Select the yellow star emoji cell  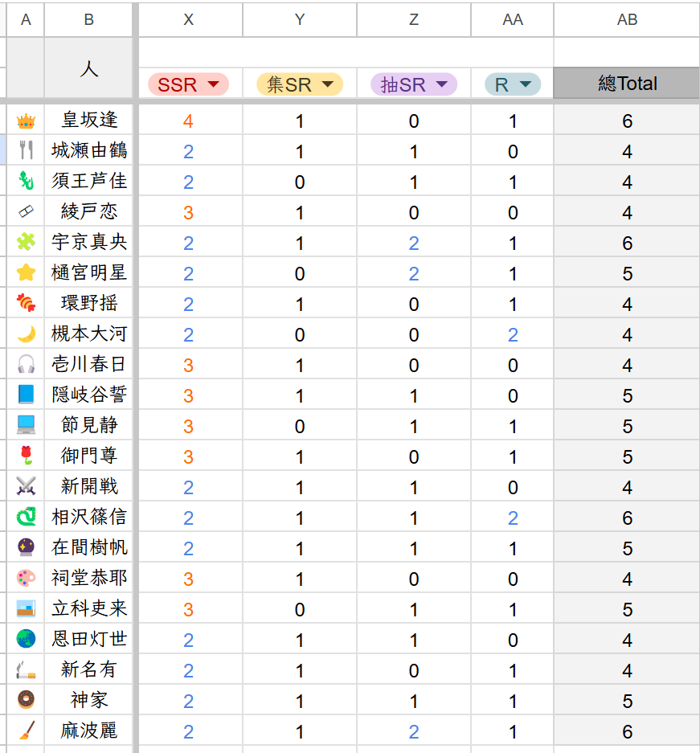coord(26,272)
